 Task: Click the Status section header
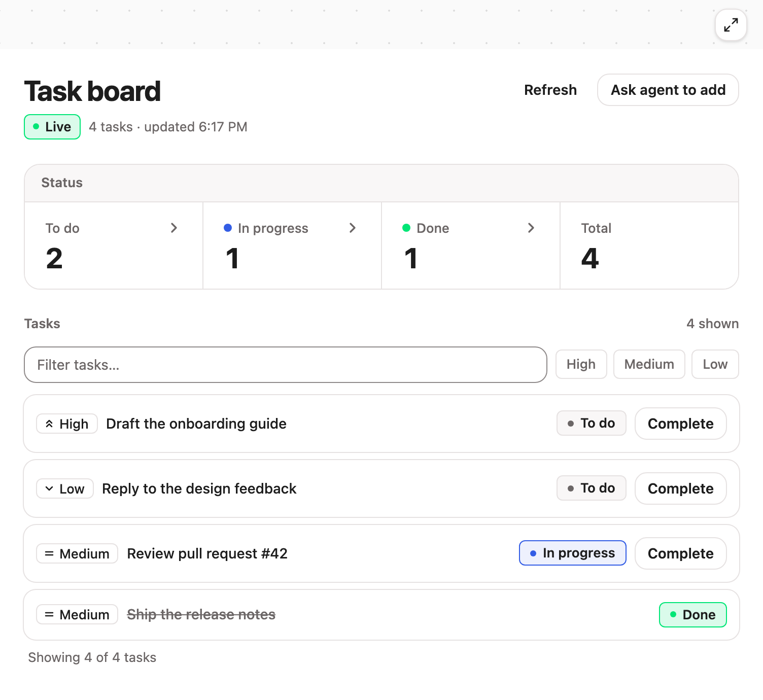click(381, 183)
